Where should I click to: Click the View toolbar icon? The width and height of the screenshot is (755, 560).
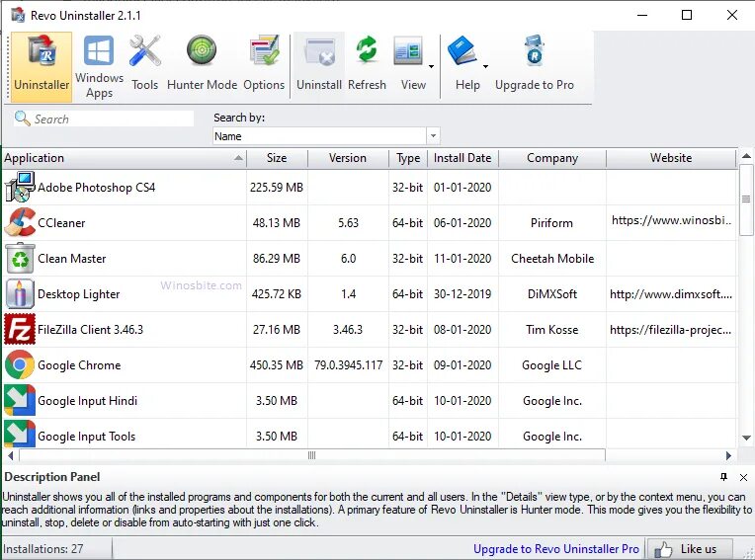pos(408,51)
